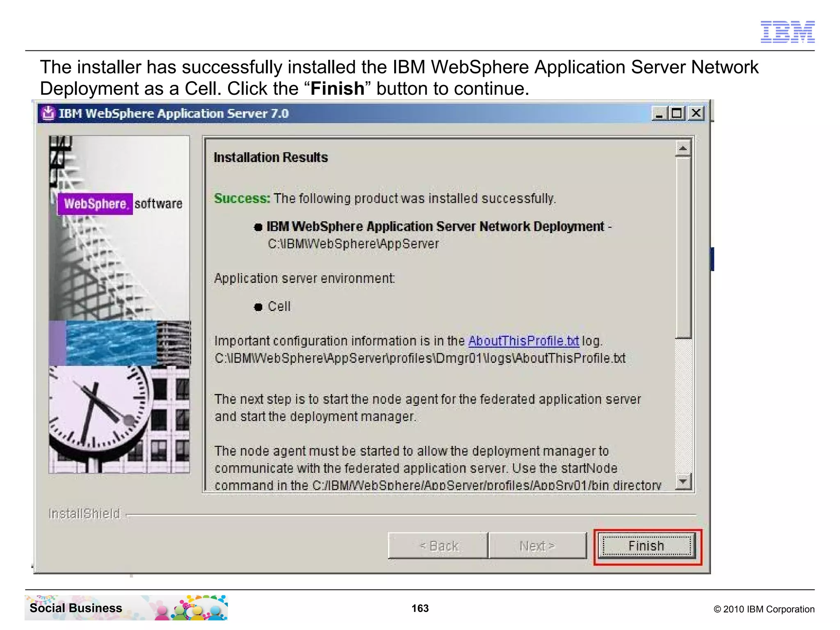
Task: Open the AboutThisProfile.txt link
Action: point(523,341)
